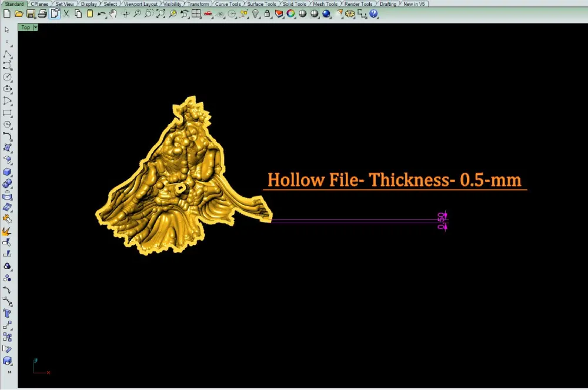Select the Box solid tool in the sidebar

(x=7, y=172)
